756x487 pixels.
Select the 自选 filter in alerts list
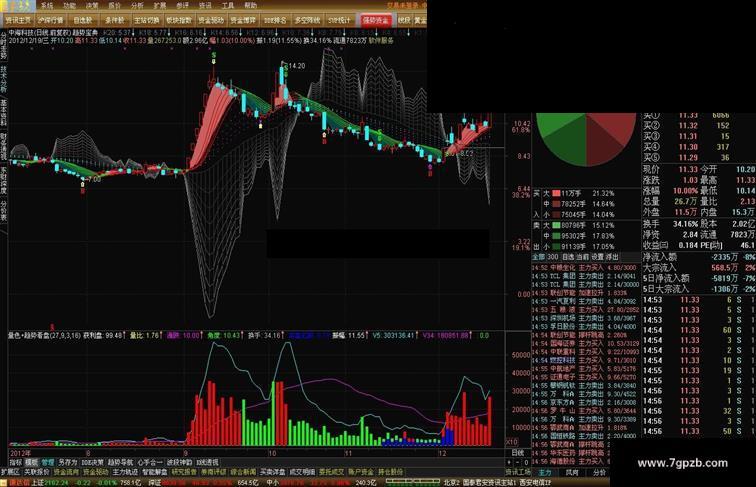568,257
